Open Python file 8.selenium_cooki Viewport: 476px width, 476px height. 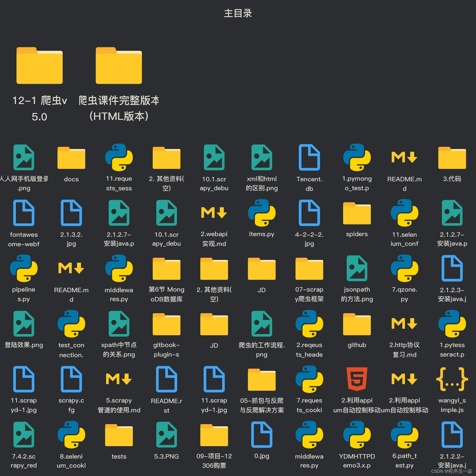[x=71, y=435]
